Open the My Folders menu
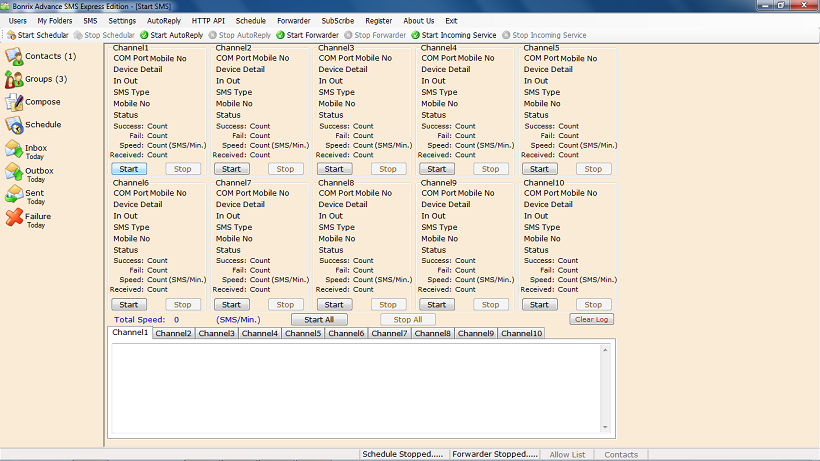 pyautogui.click(x=55, y=21)
